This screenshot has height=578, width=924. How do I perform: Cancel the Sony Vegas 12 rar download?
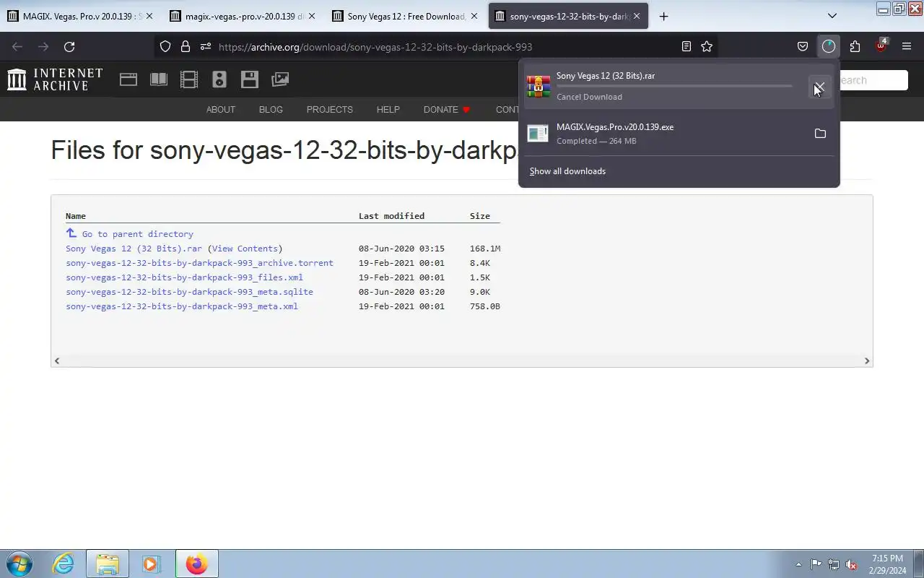click(x=819, y=87)
